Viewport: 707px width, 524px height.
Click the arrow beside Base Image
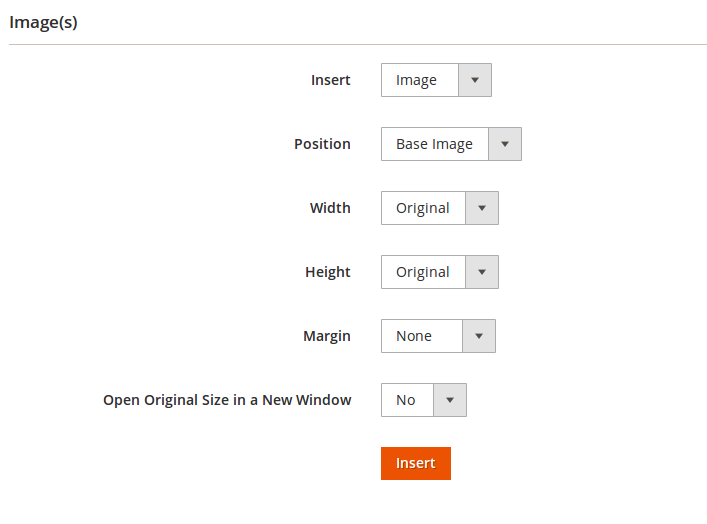(x=504, y=144)
